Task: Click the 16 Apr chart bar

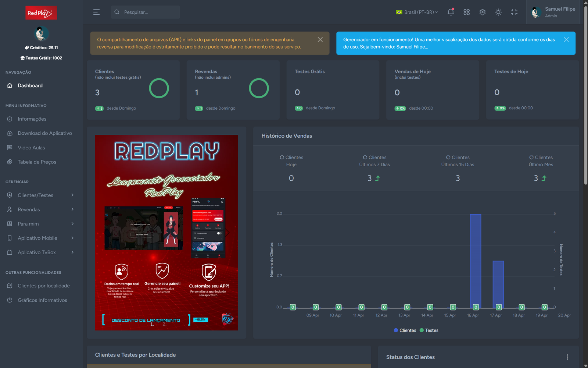Action: coord(476,261)
